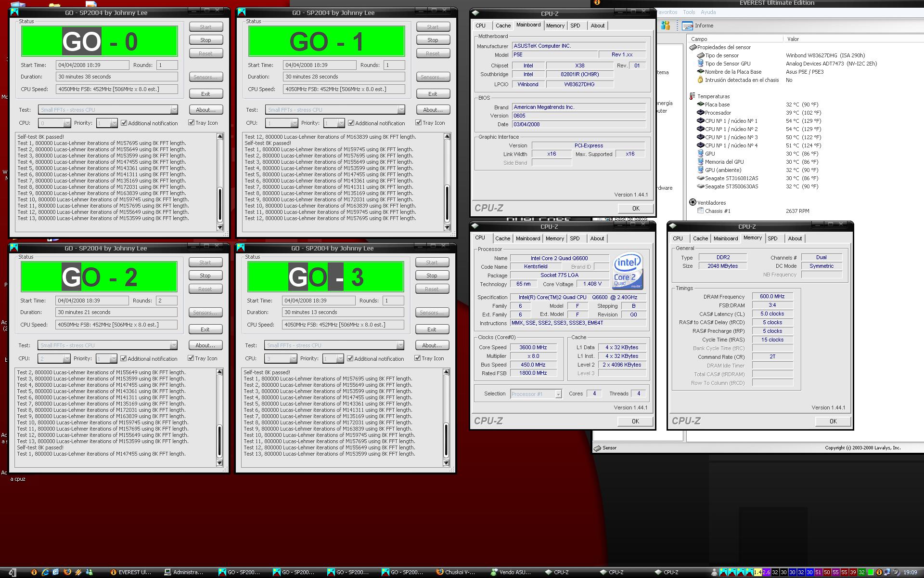Open the Informe report toolbar icon
The height and width of the screenshot is (578, 924).
(688, 26)
